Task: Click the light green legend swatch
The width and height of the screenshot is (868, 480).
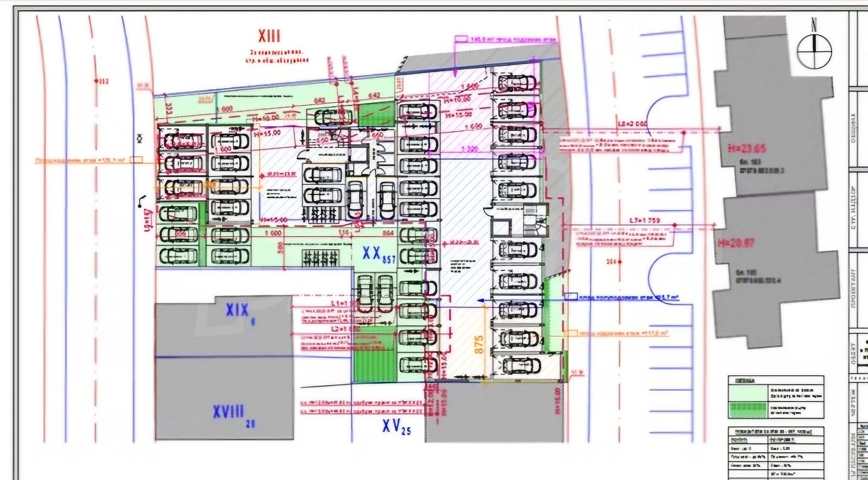Action: (747, 392)
